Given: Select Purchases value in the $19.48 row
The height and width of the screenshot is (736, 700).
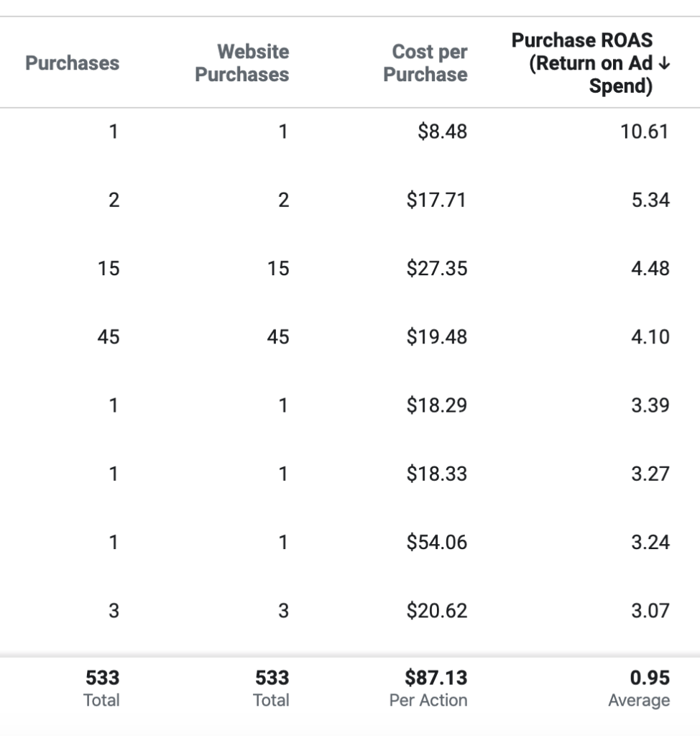Looking at the screenshot, I should click(109, 337).
